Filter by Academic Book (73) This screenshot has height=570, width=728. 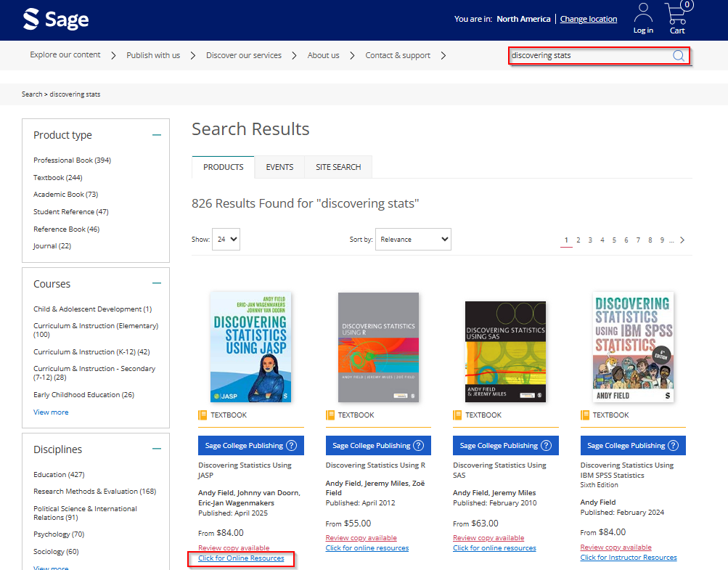point(65,194)
